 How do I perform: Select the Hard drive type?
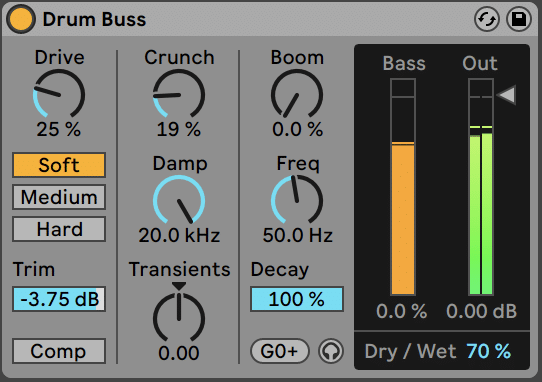pos(59,229)
